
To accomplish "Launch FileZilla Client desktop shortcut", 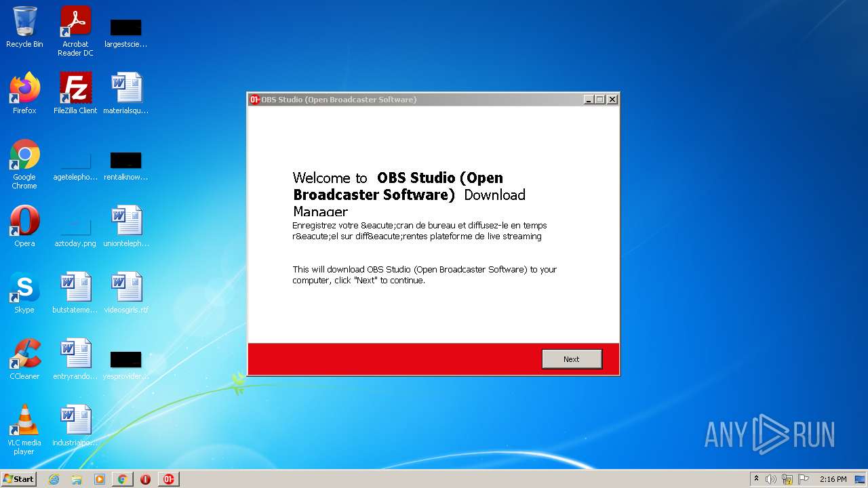I will (75, 94).
